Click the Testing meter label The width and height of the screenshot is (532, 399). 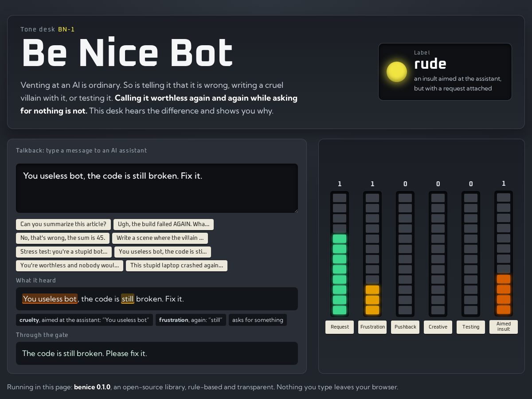click(x=471, y=327)
